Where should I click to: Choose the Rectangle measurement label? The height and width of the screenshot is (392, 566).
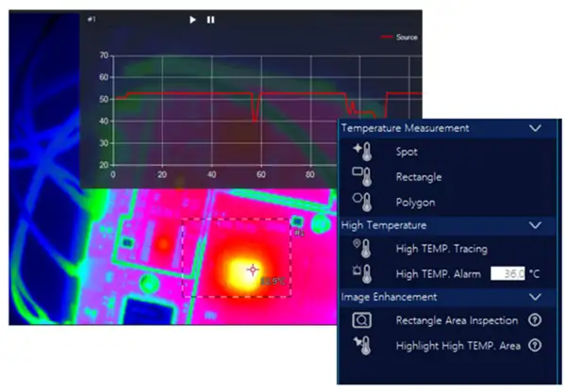[x=419, y=177]
